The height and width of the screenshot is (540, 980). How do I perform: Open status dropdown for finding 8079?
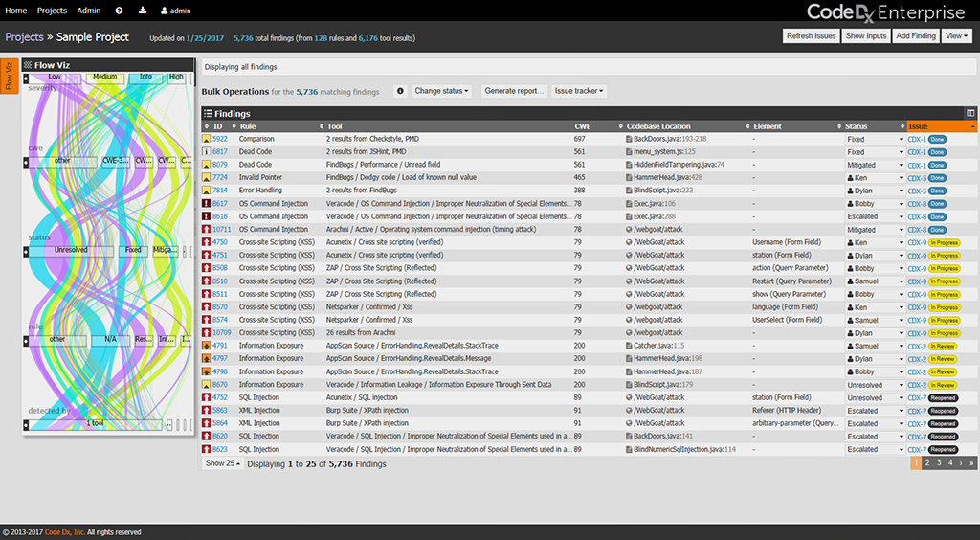(875, 165)
